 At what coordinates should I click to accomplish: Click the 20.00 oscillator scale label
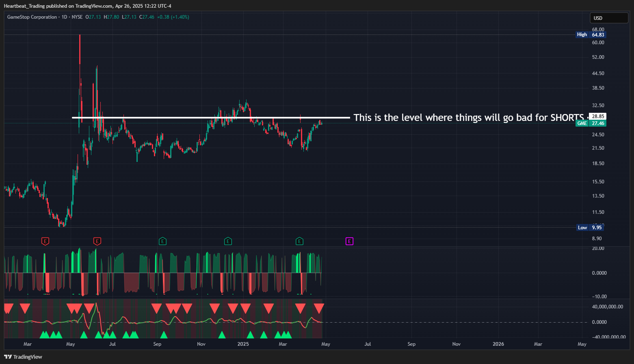pyautogui.click(x=598, y=248)
